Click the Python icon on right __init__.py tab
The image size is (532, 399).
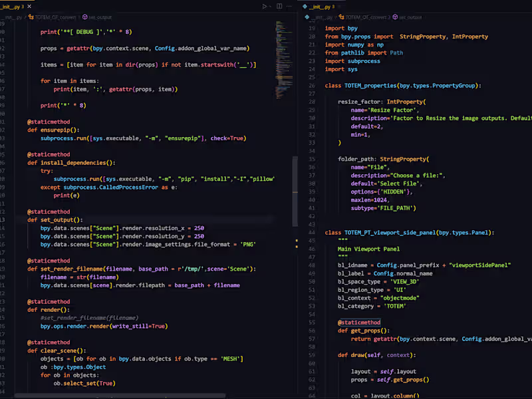[x=305, y=5]
